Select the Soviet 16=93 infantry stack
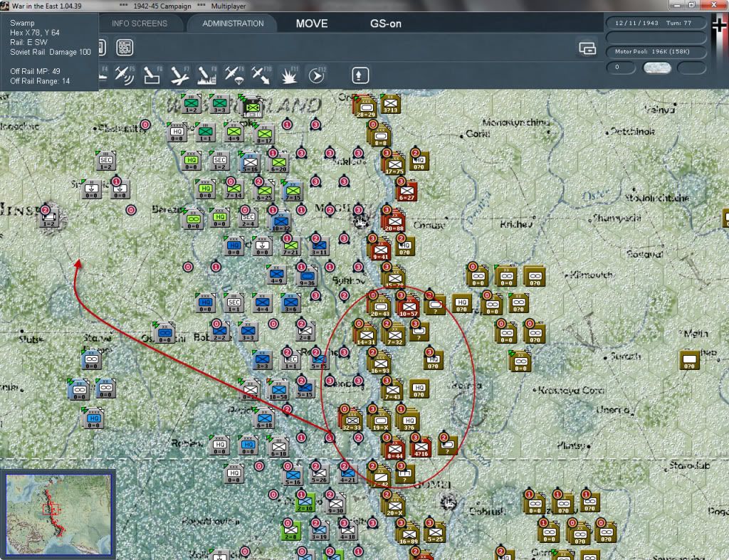 click(380, 364)
